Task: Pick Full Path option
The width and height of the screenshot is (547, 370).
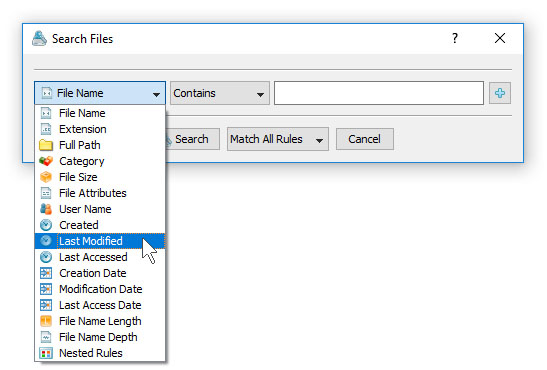Action: [100, 145]
